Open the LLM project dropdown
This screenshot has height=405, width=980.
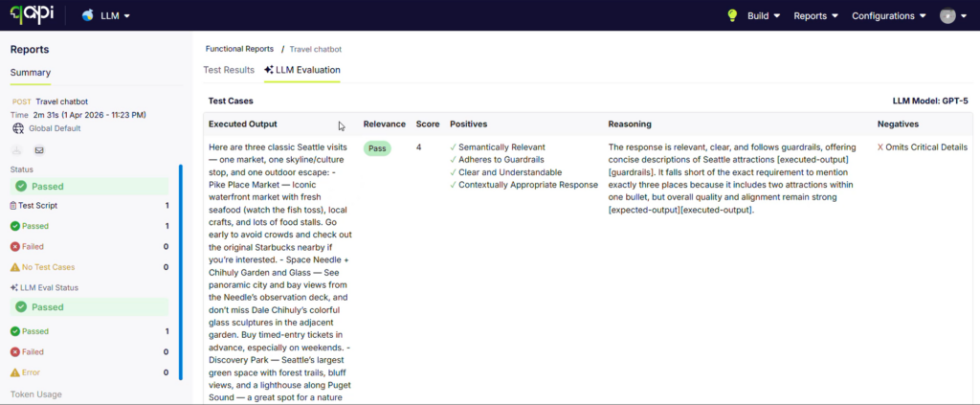pyautogui.click(x=106, y=15)
